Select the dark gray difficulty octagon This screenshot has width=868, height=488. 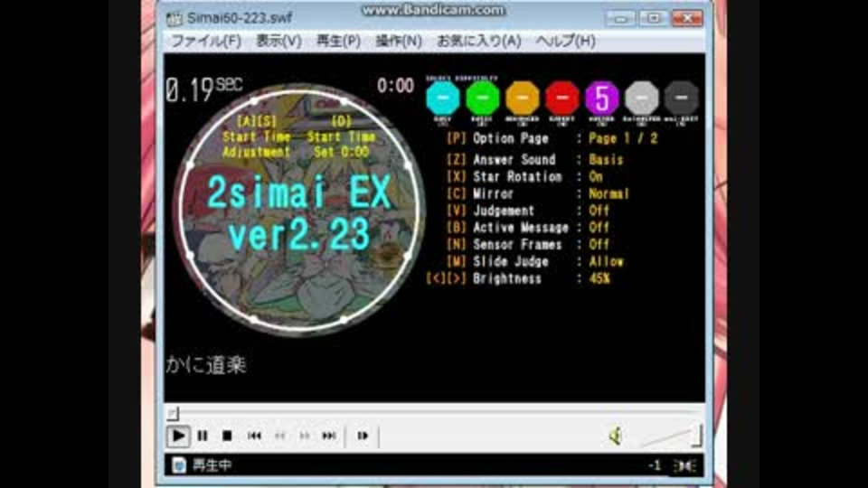tap(682, 98)
